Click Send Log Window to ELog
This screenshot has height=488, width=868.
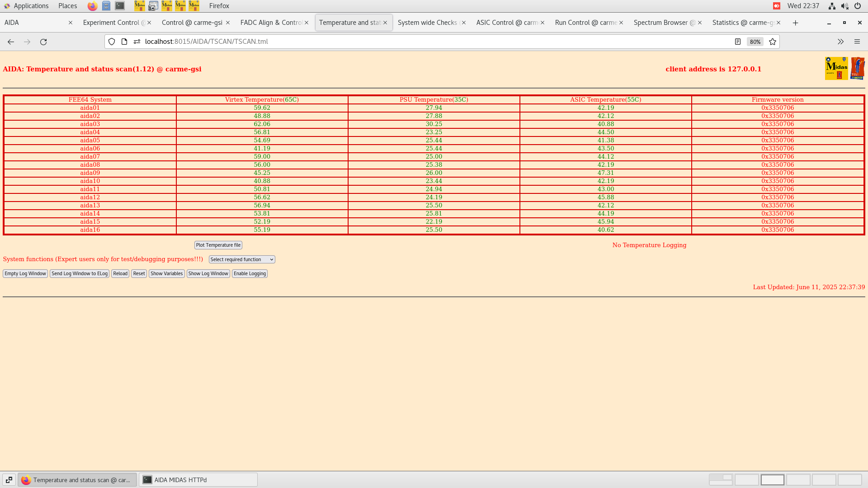click(80, 273)
